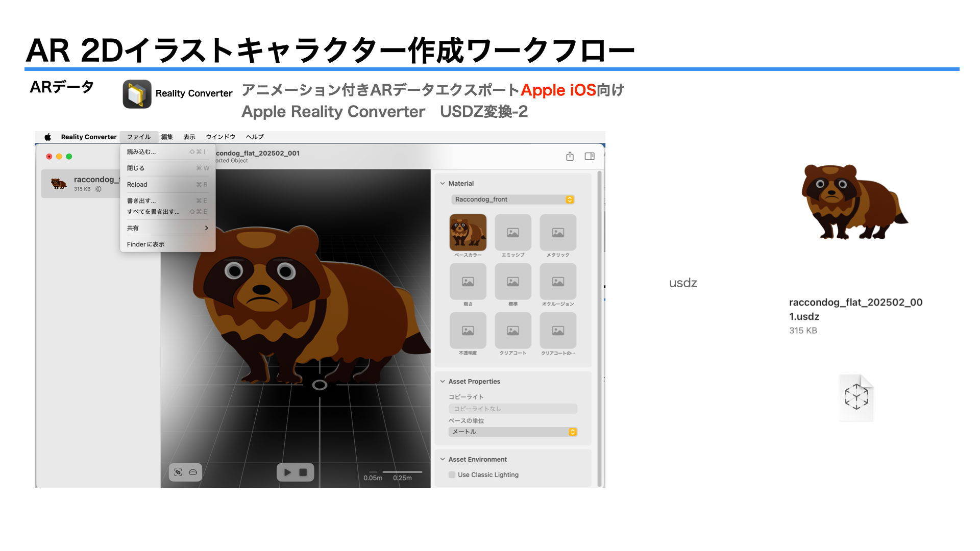Screen dimensions: 980x551
Task: Click the usdz document file icon
Action: point(856,397)
